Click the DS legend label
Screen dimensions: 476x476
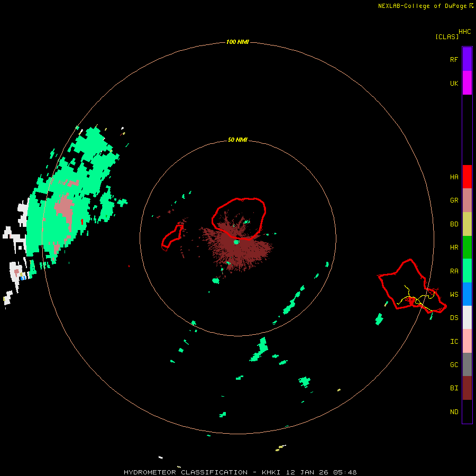point(454,318)
